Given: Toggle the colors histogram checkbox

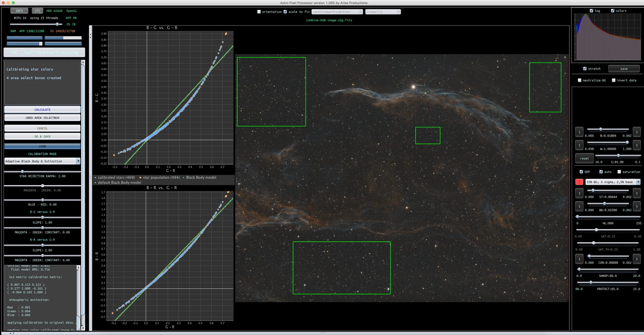Looking at the screenshot, I should [x=613, y=11].
